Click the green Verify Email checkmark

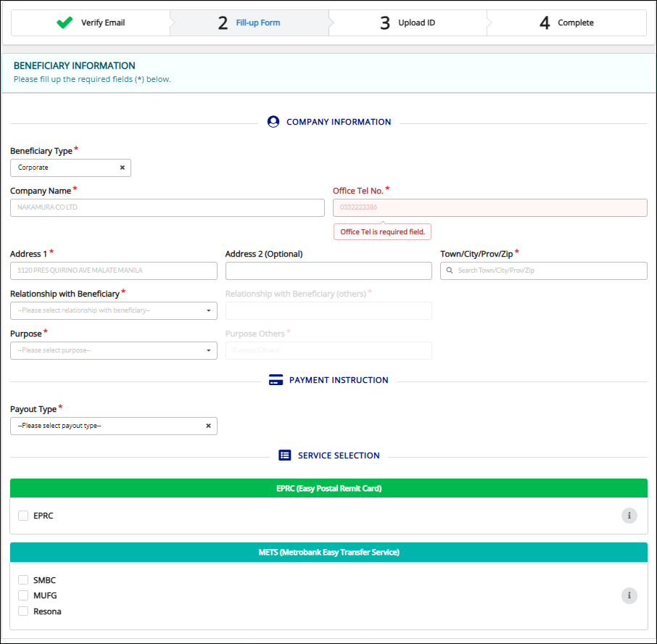(x=65, y=22)
